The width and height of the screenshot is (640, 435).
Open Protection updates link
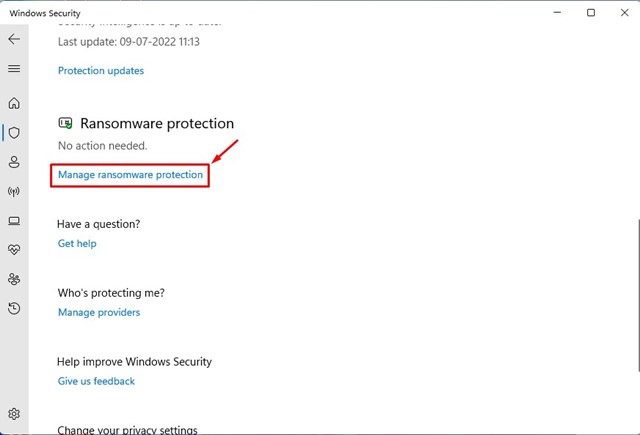click(x=101, y=71)
